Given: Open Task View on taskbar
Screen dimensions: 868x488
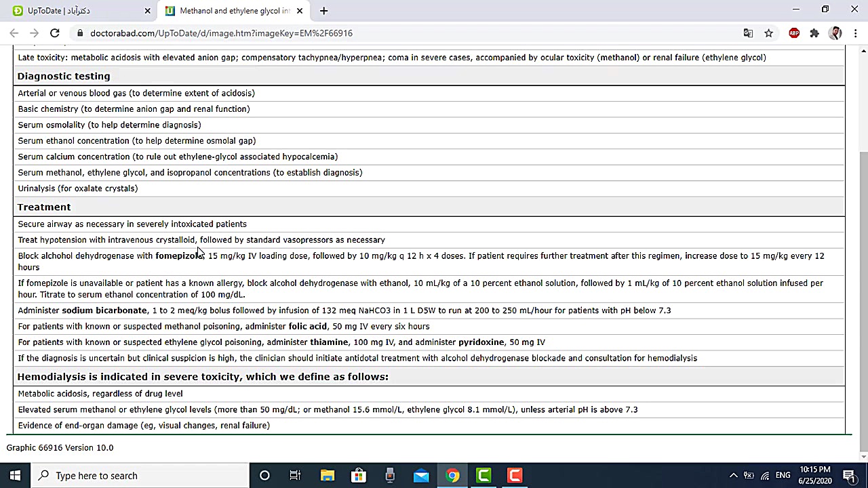Looking at the screenshot, I should [x=295, y=476].
